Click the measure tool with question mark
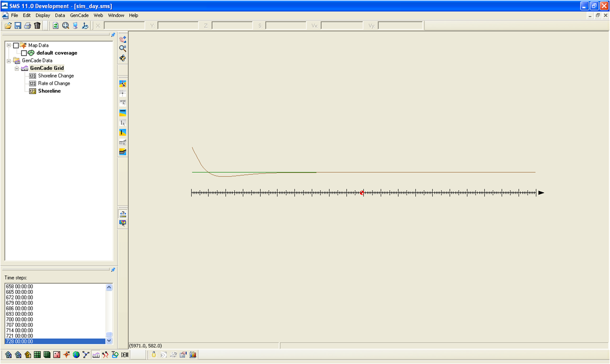The image size is (610, 364). click(122, 213)
